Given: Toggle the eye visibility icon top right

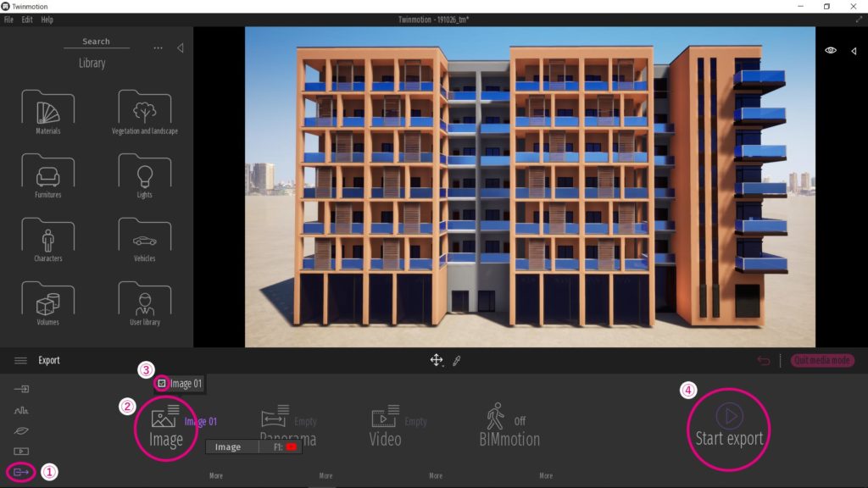Looking at the screenshot, I should [830, 50].
